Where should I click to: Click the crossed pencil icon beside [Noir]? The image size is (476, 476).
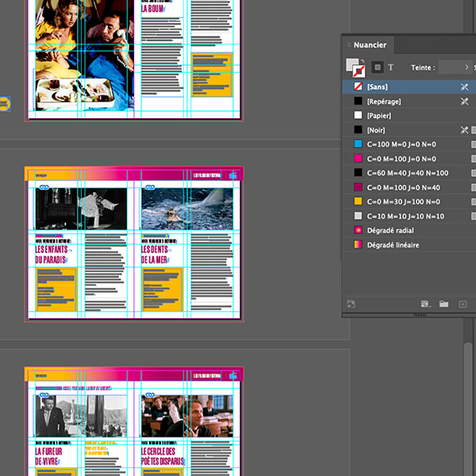click(x=464, y=130)
